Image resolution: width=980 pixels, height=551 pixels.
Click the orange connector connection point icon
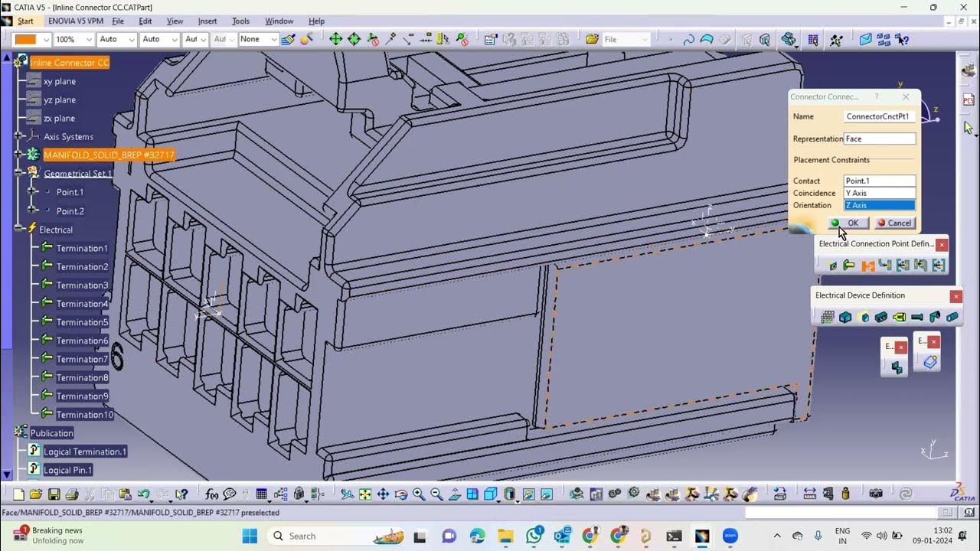click(868, 266)
